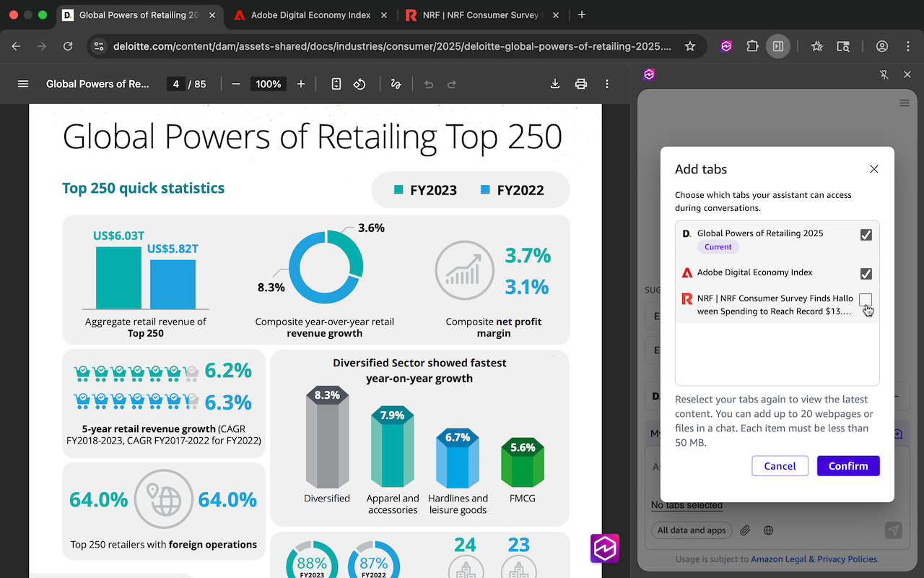Print the PDF document
The image size is (924, 578).
[x=581, y=84]
